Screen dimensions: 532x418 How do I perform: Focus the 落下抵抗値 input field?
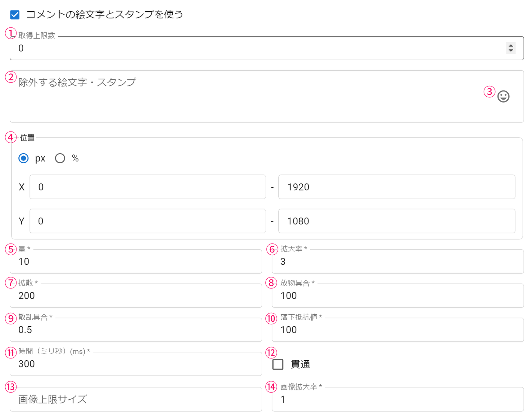pos(398,330)
